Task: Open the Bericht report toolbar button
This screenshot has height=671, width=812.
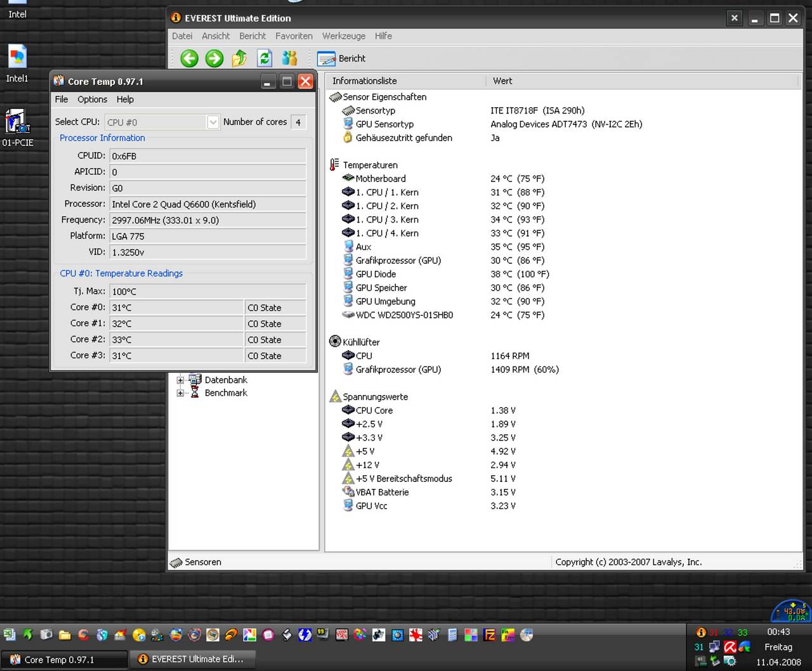Action: 341,58
